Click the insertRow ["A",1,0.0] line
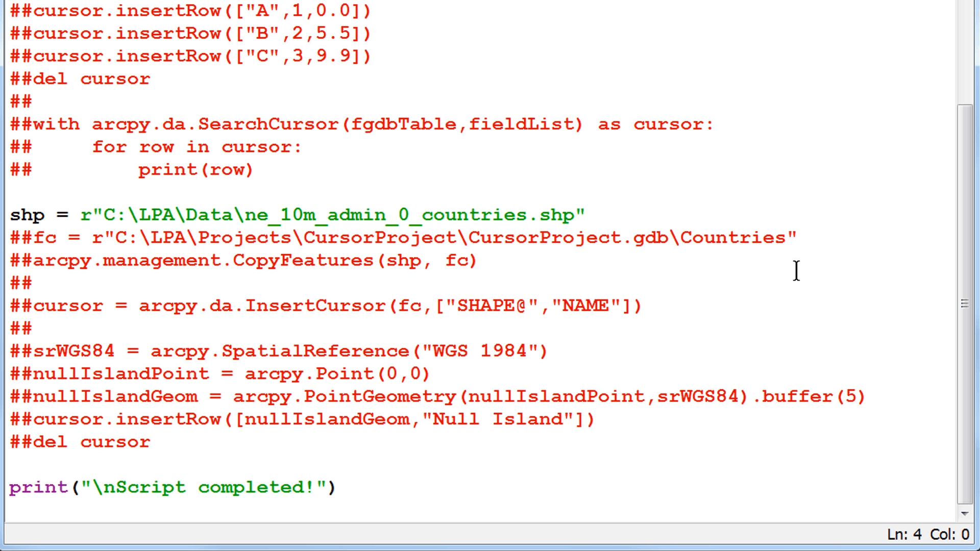980x551 pixels. pyautogui.click(x=190, y=11)
